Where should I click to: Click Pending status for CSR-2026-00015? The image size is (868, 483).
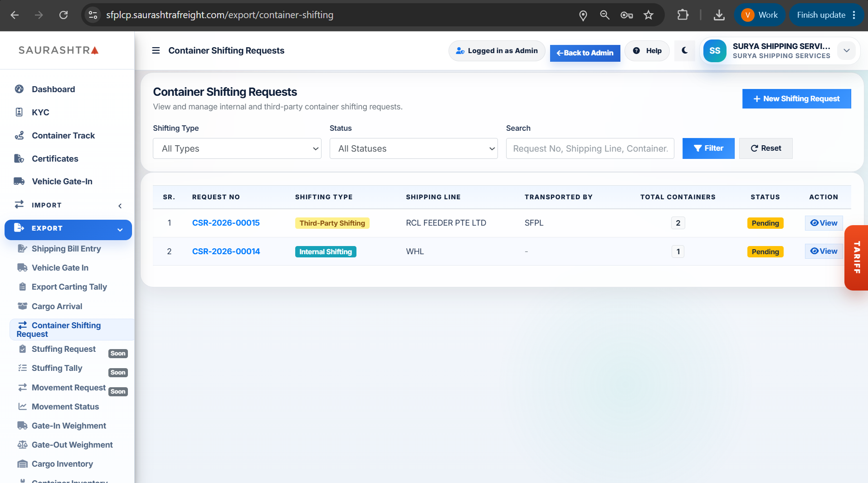[765, 223]
